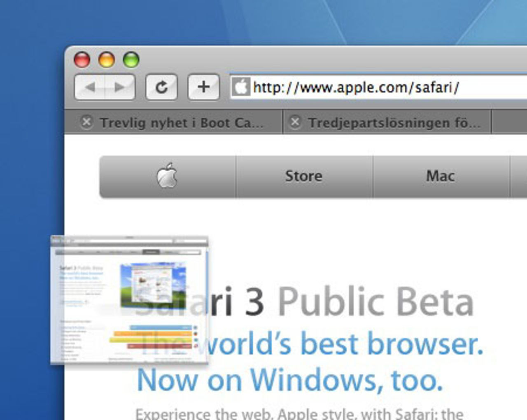
Task: Click the X icon on the Tredjepartslösningen tab
Action: coord(295,122)
